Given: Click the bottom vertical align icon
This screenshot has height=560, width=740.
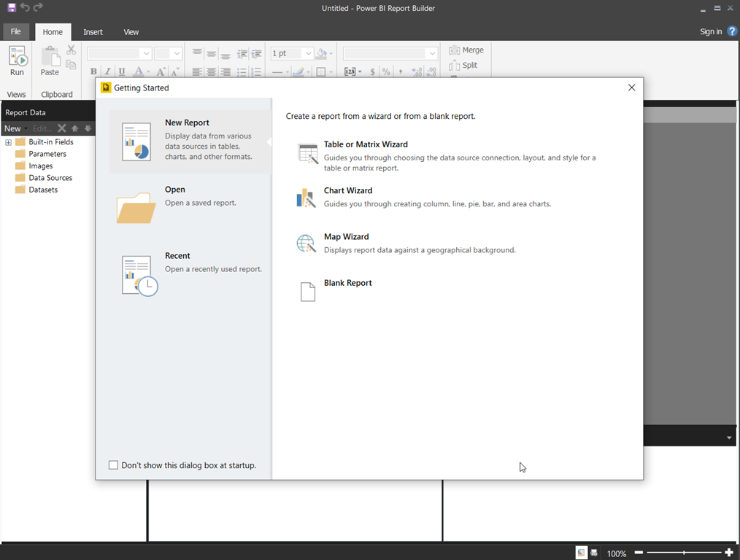Looking at the screenshot, I should [x=226, y=55].
